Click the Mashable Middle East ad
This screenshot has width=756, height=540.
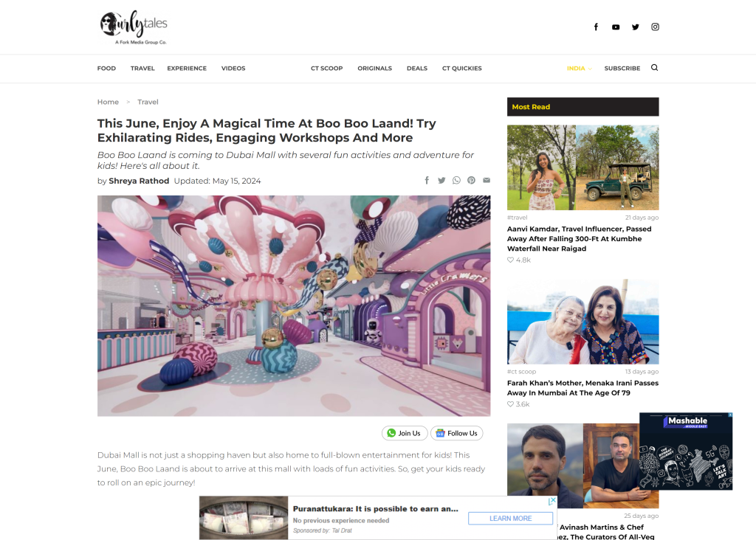[x=686, y=451]
